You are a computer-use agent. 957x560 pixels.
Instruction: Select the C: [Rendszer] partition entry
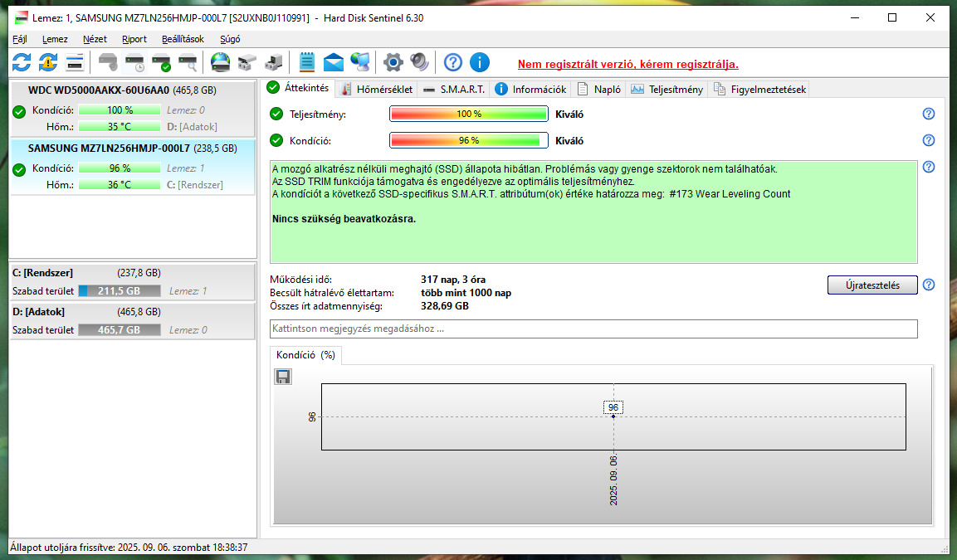tap(133, 282)
